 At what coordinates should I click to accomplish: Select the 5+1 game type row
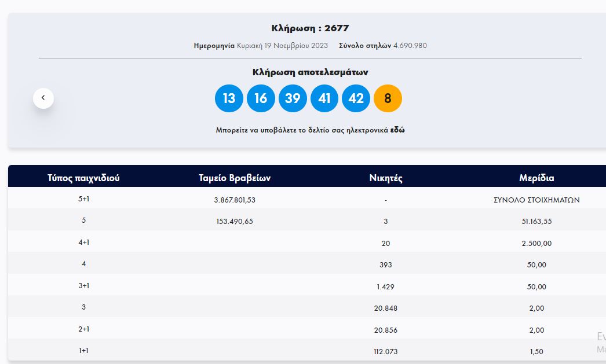[83, 198]
